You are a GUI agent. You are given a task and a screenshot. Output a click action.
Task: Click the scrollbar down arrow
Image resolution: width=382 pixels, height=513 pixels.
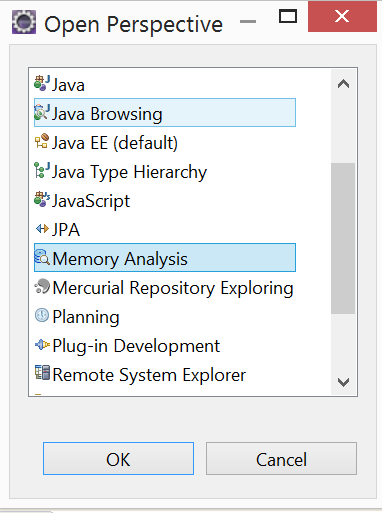(343, 382)
